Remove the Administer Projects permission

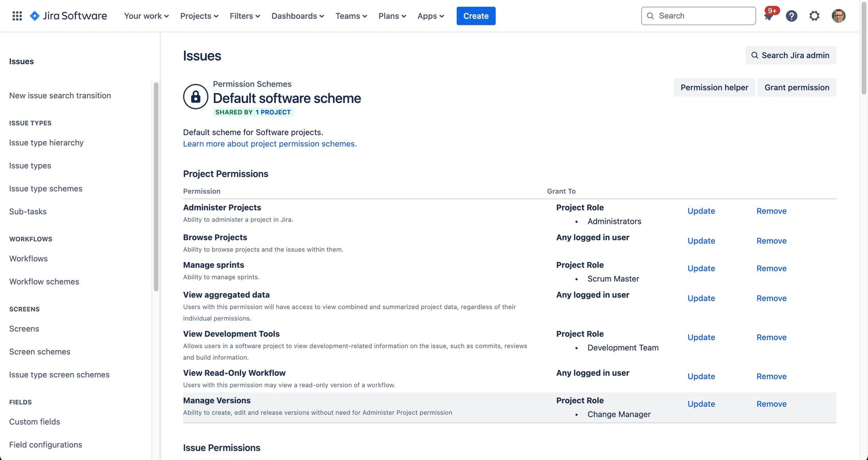(771, 211)
